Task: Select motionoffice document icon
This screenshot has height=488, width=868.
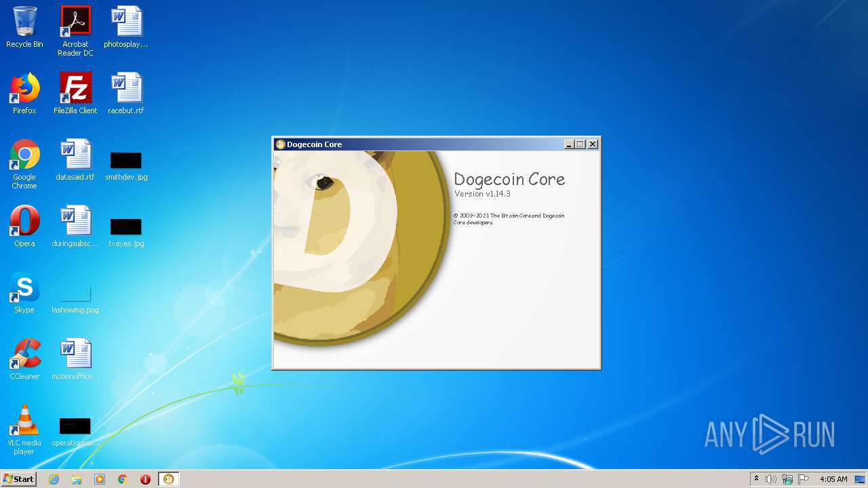Action: (75, 359)
